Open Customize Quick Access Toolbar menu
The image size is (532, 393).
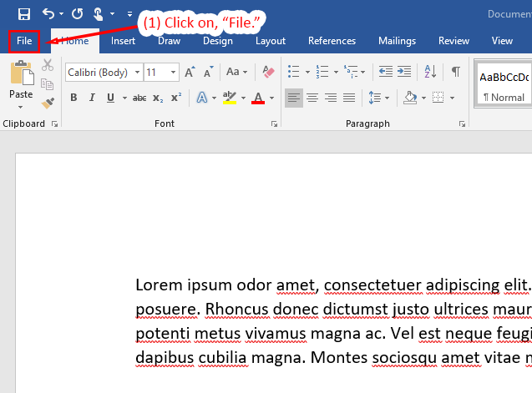129,14
